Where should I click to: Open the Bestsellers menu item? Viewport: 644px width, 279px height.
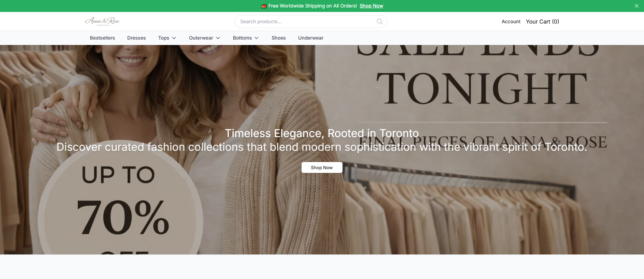pyautogui.click(x=102, y=38)
